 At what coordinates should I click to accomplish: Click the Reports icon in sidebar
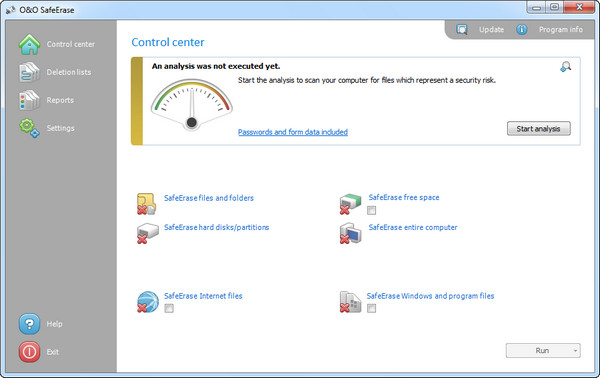pos(29,100)
